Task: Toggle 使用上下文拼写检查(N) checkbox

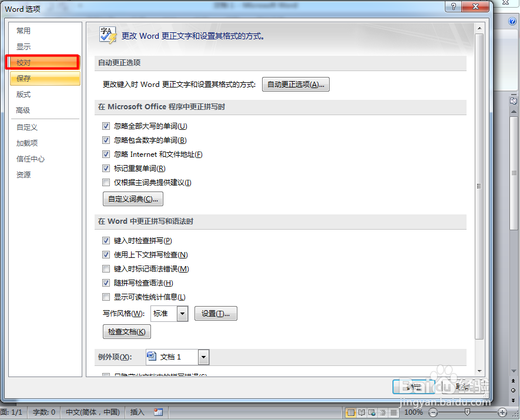Action: click(x=106, y=255)
